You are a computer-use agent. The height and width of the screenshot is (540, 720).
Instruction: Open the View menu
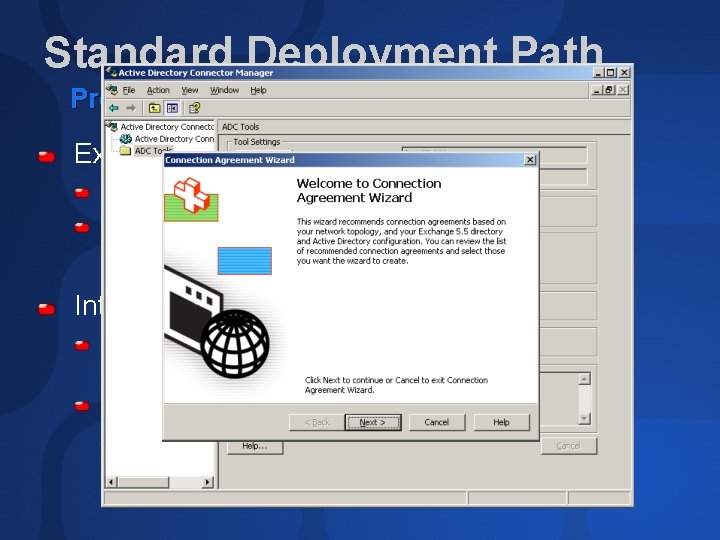coord(190,90)
